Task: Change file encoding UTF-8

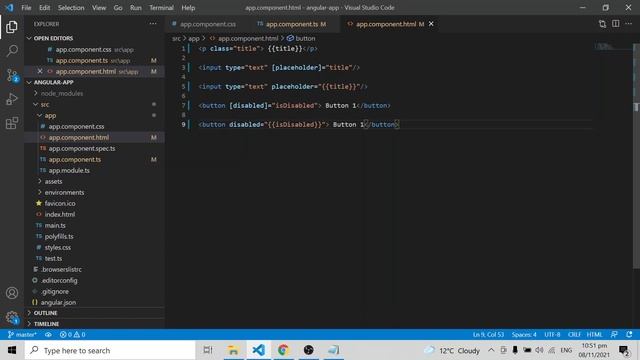Action: pos(552,334)
